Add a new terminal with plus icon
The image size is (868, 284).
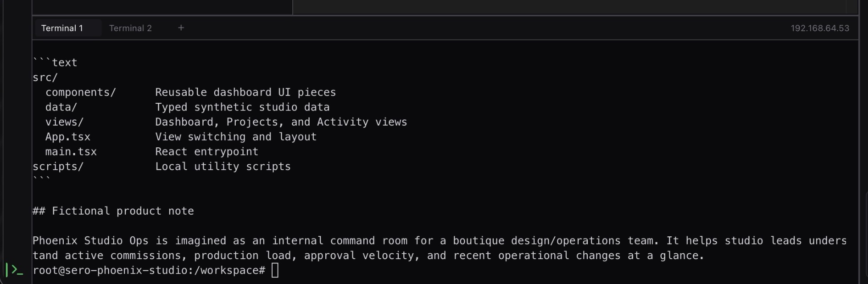click(181, 28)
